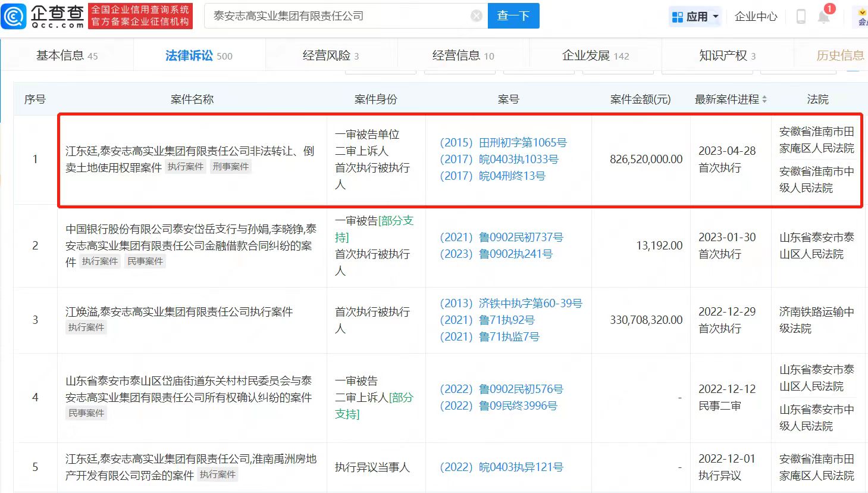Open the mobile phone app icon
The image size is (868, 493).
tap(801, 17)
